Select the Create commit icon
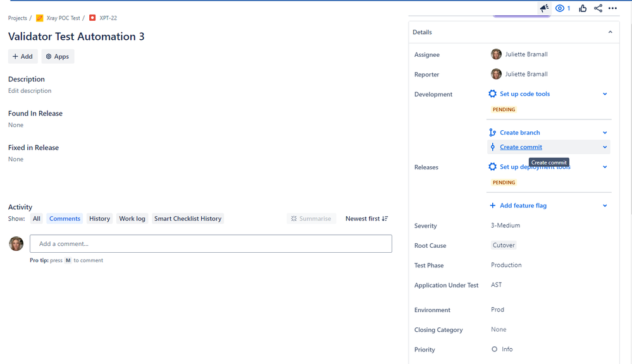This screenshot has width=632, height=364. coord(492,147)
